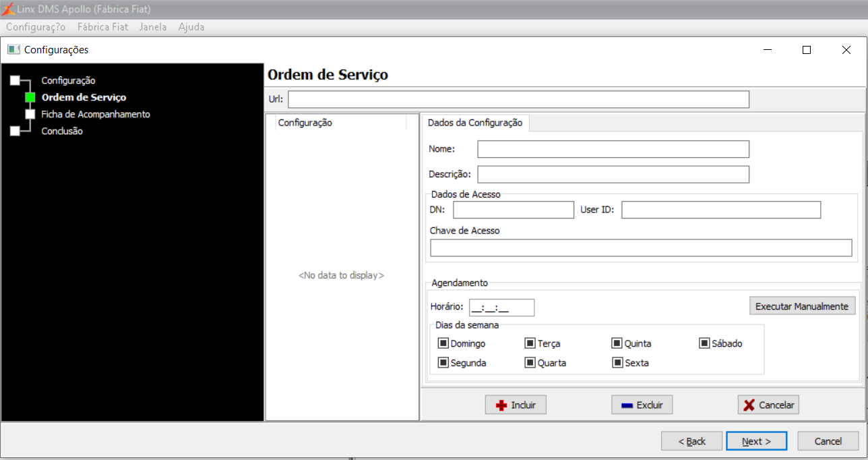Open the Configuraç?o menu

(x=36, y=27)
